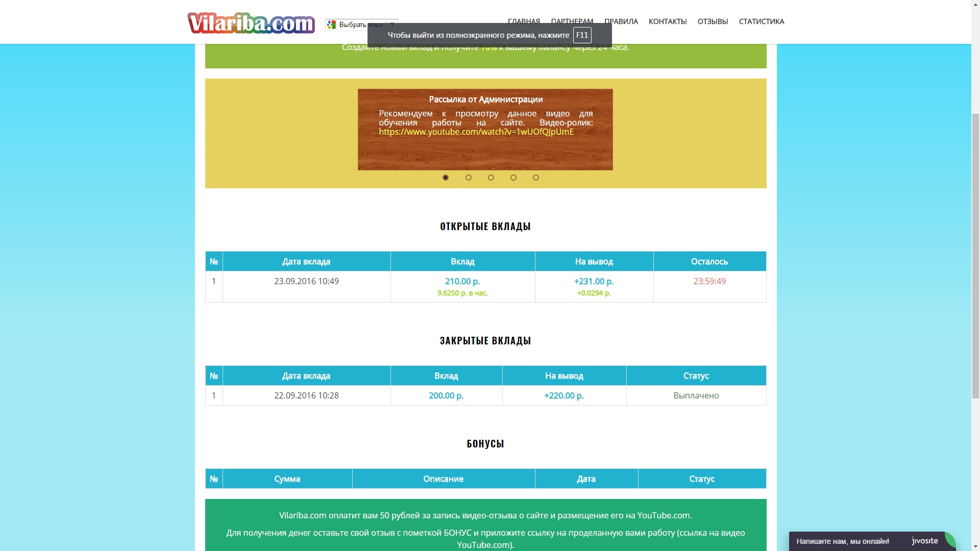Open the jivosite online chat widget
The height and width of the screenshot is (551, 980).
(842, 541)
